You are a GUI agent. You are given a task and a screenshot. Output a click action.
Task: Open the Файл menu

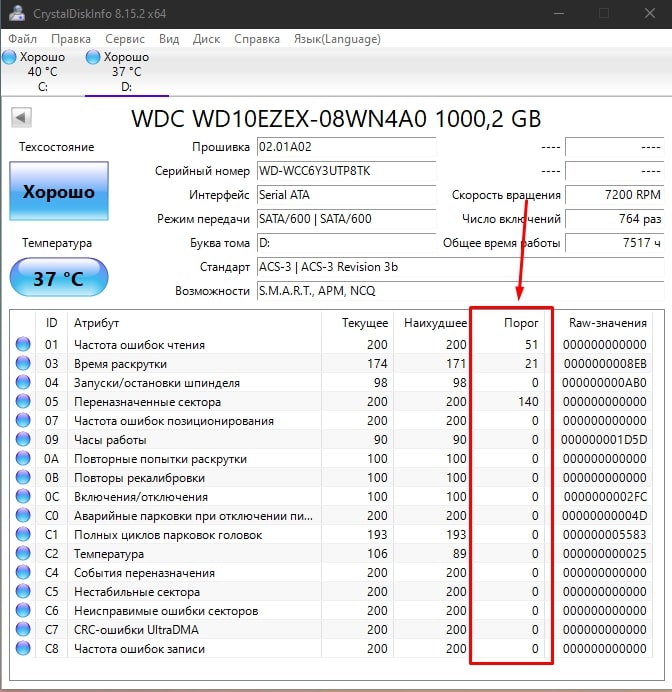point(23,39)
